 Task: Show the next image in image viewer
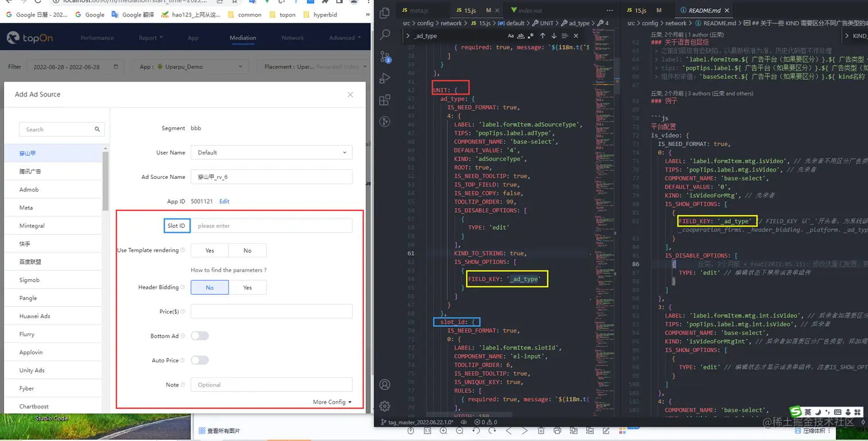pos(525,431)
